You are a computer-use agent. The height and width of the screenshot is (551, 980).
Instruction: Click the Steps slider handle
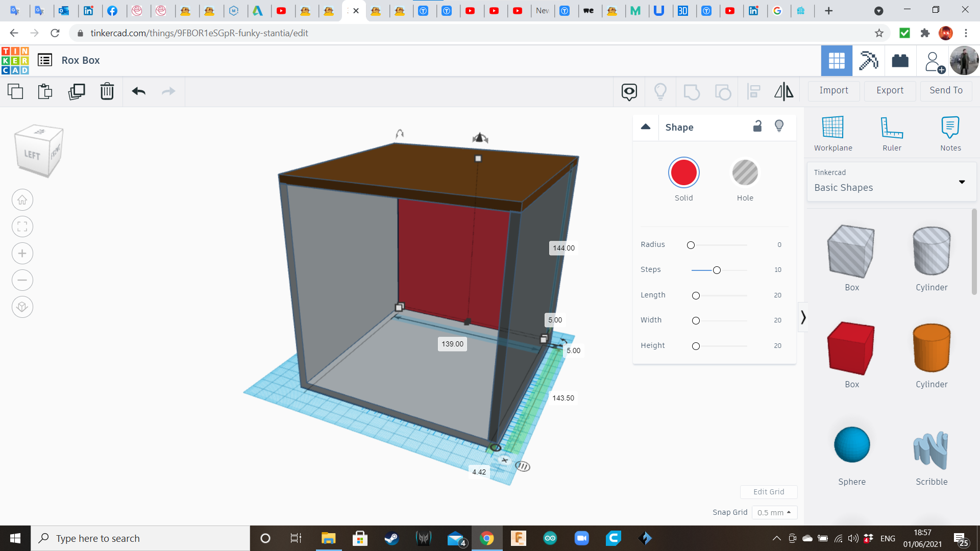pyautogui.click(x=717, y=270)
